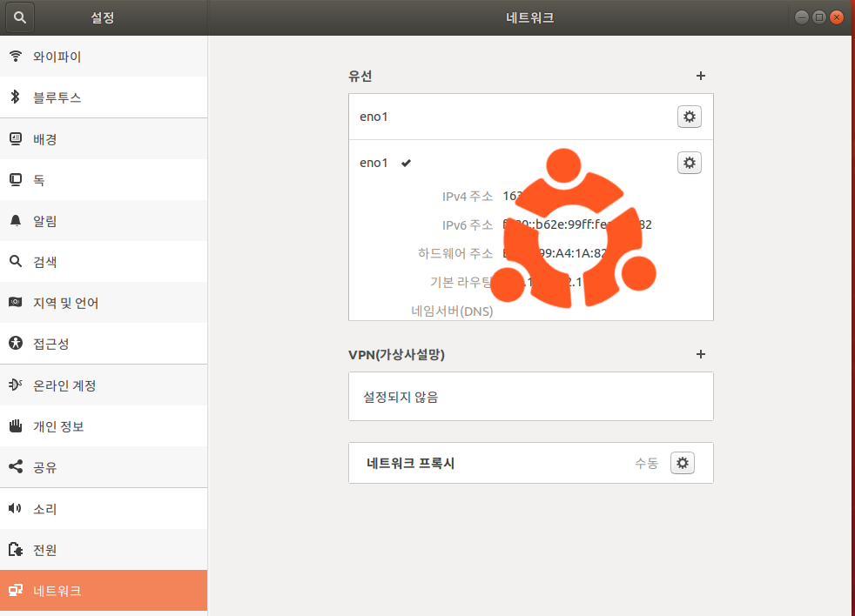Minimize the settings window
Screen dimensions: 855x616
(x=802, y=17)
